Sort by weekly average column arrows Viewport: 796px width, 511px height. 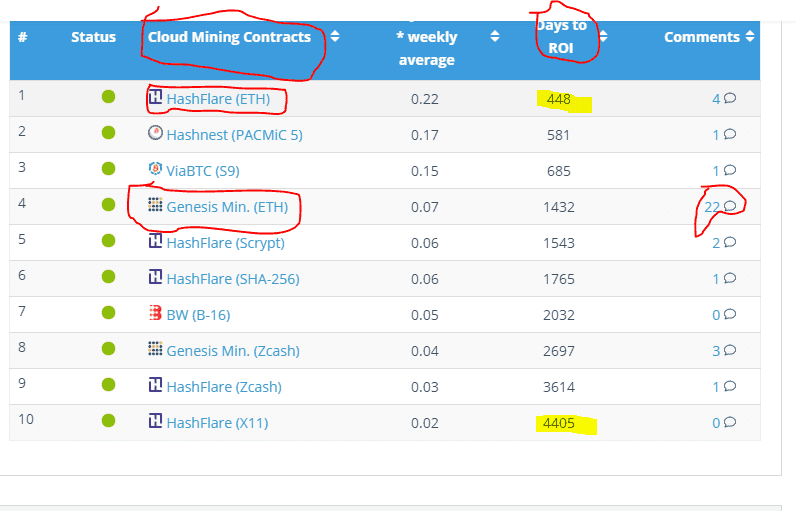[495, 37]
